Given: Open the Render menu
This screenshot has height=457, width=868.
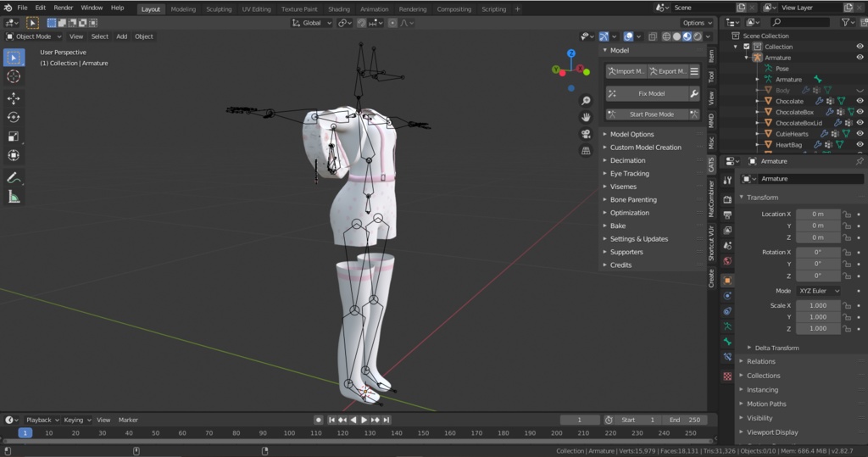Looking at the screenshot, I should tap(64, 8).
